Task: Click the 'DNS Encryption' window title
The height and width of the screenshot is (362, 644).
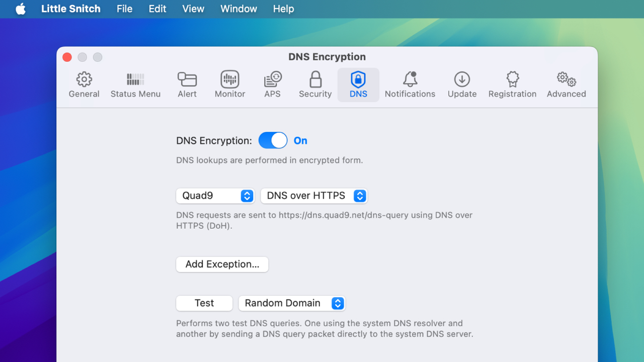Action: (x=327, y=57)
